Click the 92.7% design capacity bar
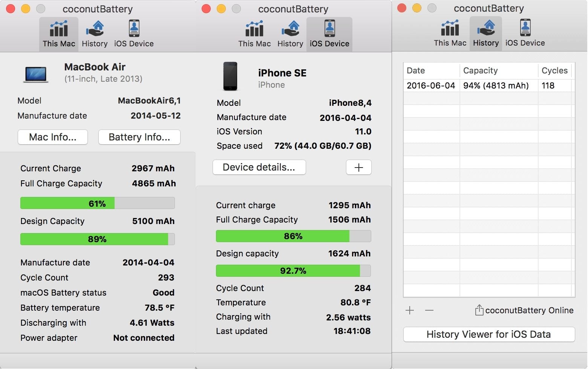This screenshot has height=369, width=588. click(x=293, y=271)
